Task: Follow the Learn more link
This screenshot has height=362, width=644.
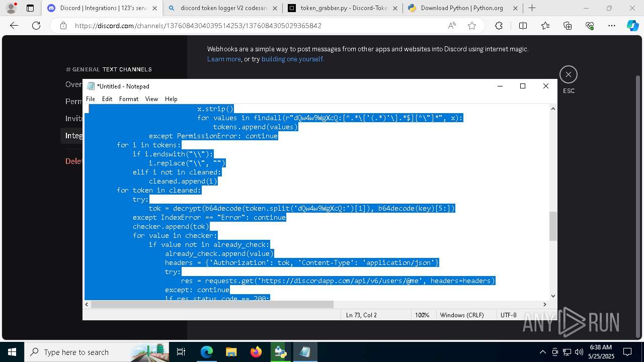Action: [224, 59]
